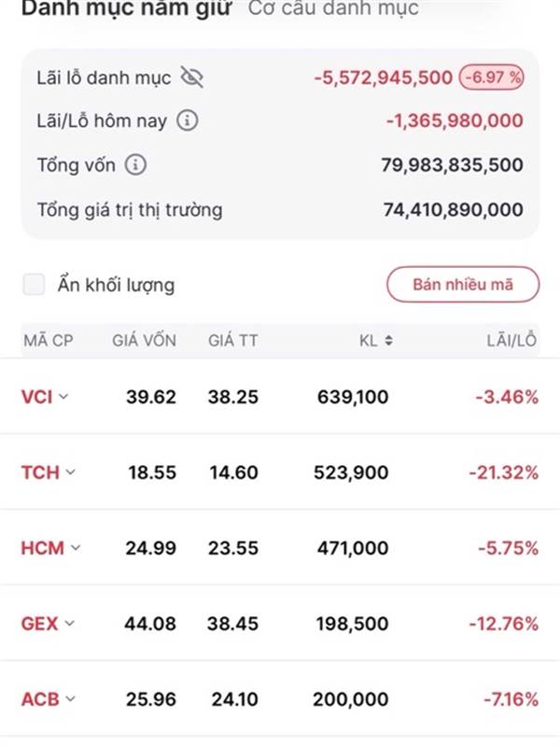Click the -6.97 % loss badge
Viewport: 560px width, 747px height.
click(x=491, y=78)
